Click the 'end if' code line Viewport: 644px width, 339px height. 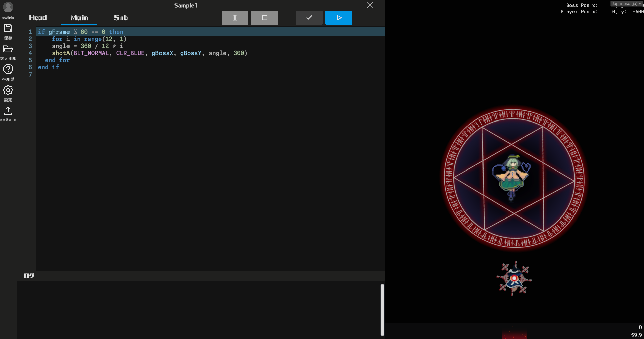tap(48, 67)
